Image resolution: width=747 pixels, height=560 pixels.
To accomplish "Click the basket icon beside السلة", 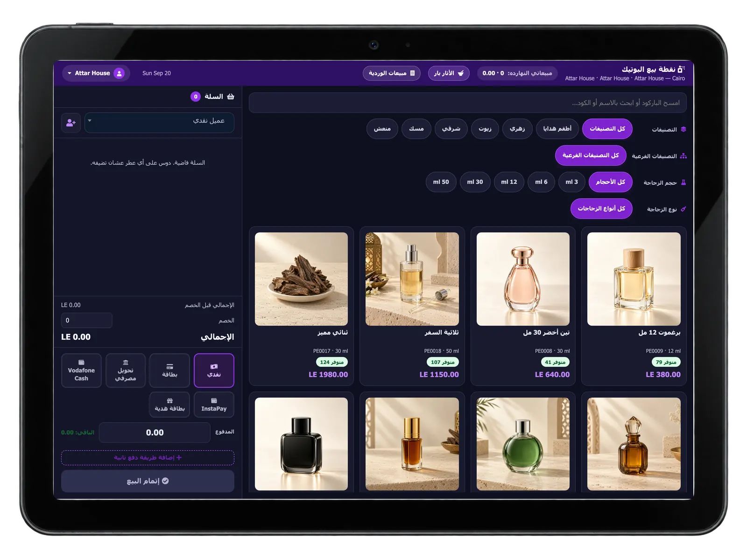I will click(x=231, y=97).
